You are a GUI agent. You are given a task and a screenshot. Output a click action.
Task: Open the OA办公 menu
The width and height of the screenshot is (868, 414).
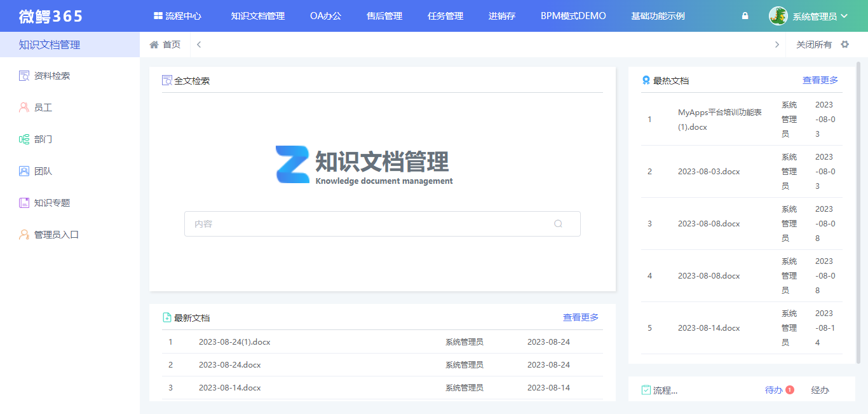[326, 16]
